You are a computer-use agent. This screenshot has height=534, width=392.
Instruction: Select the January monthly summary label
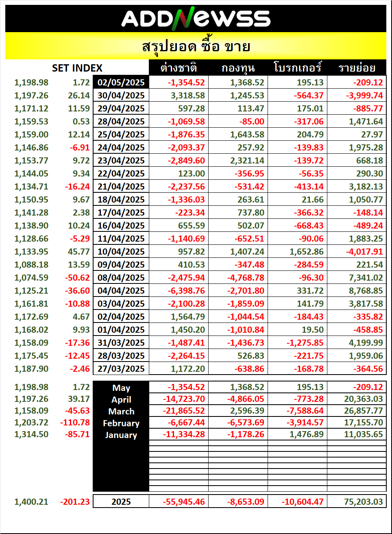(121, 435)
